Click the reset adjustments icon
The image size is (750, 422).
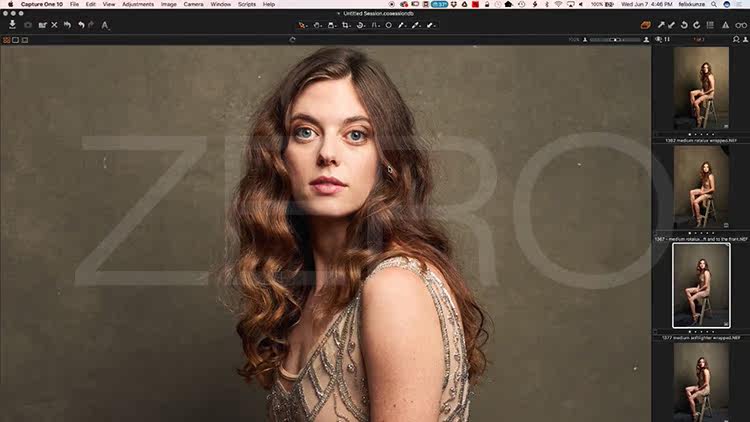[67, 25]
